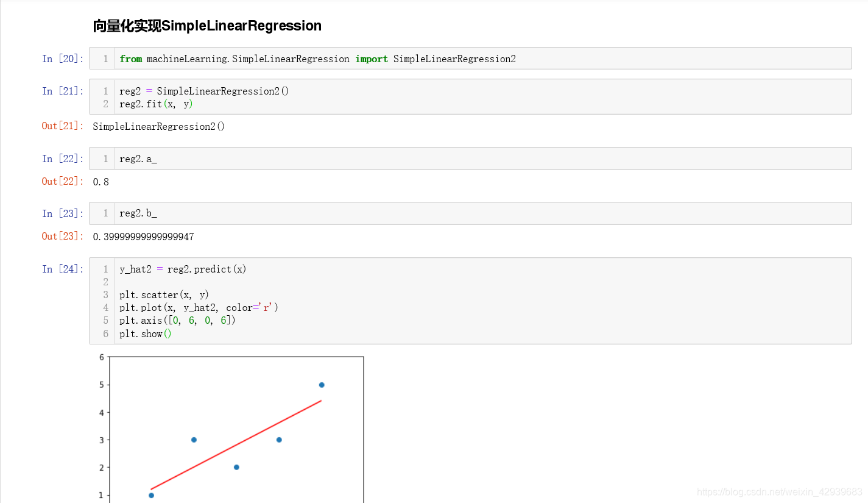Focus the In [23] reg2.b_ cell

(470, 213)
